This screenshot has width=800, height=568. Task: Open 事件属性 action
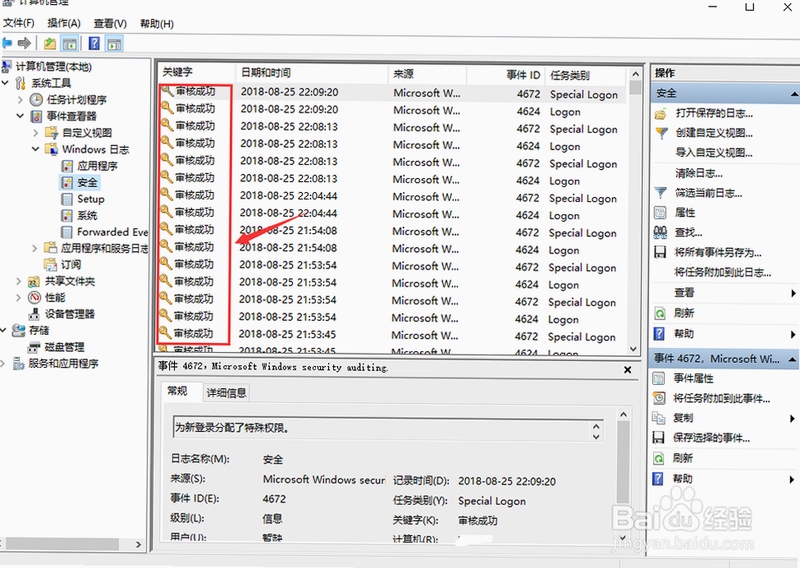pyautogui.click(x=693, y=378)
